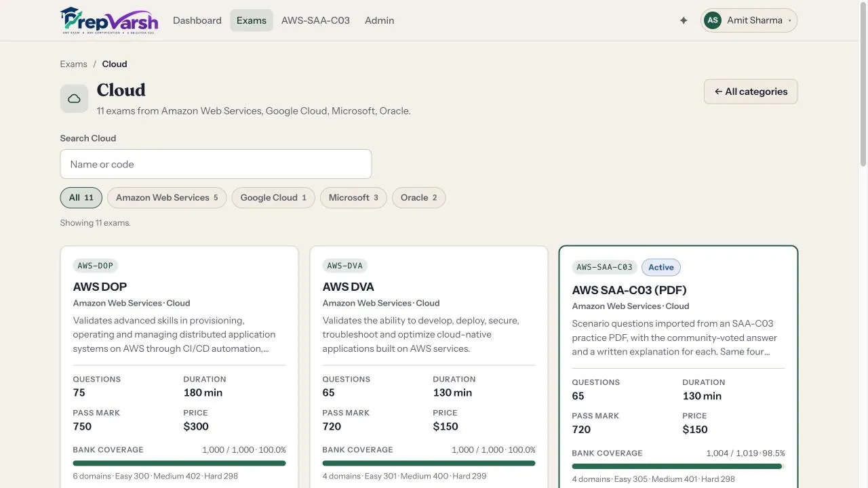Click the "Search Cloud" field label

pos(88,138)
